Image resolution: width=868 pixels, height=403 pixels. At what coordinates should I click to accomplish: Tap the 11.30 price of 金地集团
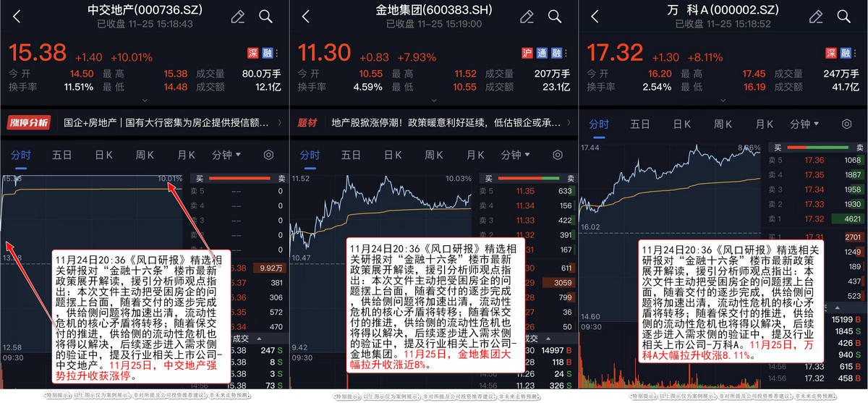pyautogui.click(x=325, y=52)
